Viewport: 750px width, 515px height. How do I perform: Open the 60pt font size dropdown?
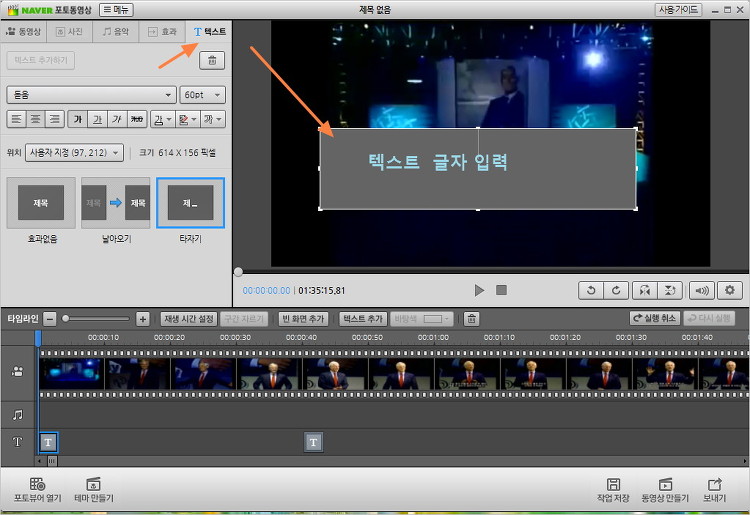coord(203,95)
